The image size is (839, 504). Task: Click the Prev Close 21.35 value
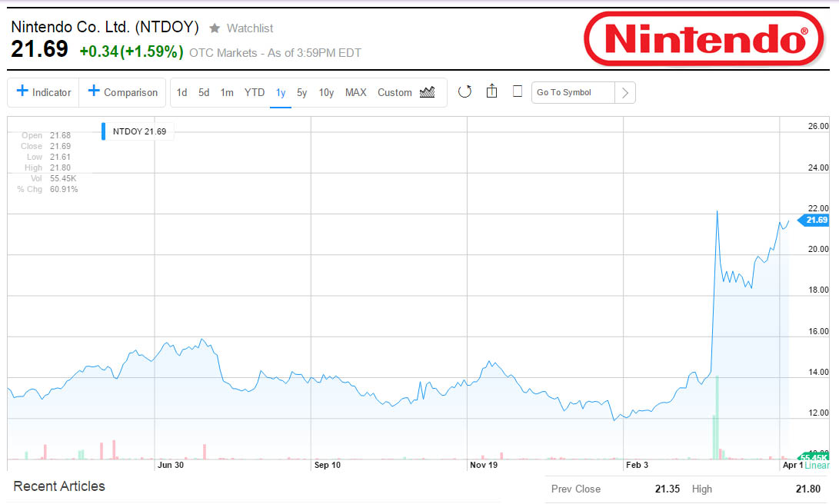tap(668, 489)
